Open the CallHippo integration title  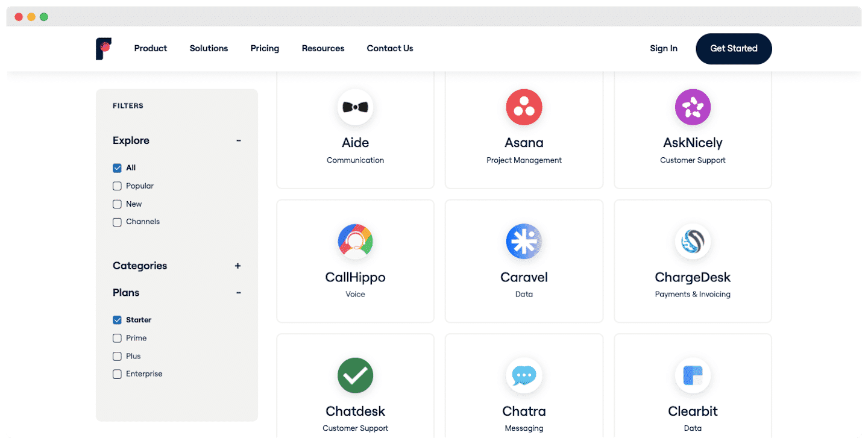point(356,277)
